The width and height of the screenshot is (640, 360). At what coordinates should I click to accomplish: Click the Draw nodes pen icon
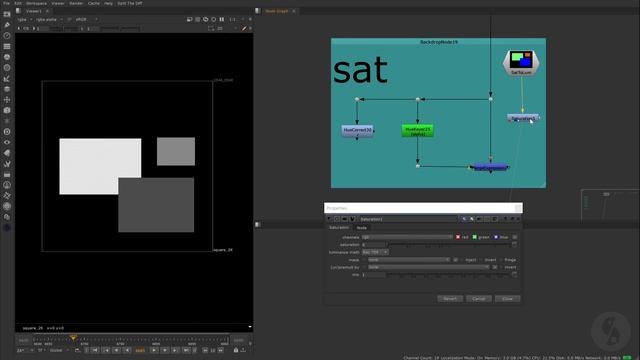[x=7, y=25]
